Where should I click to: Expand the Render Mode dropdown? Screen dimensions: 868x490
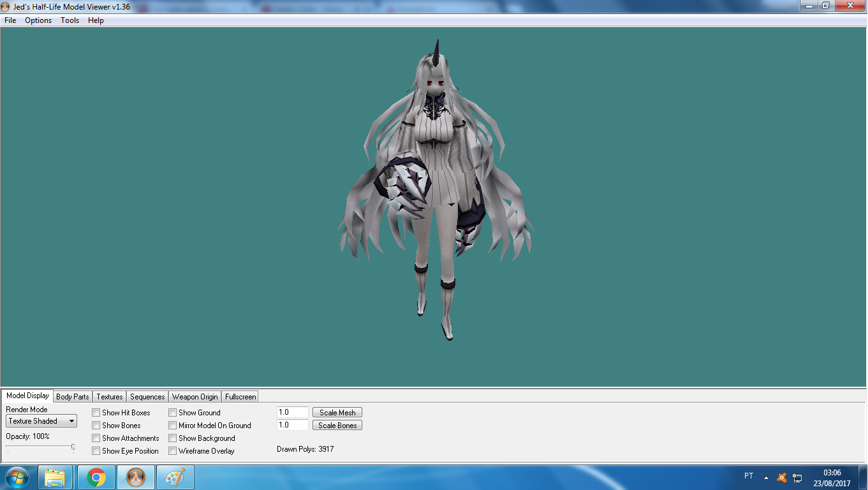coord(41,421)
